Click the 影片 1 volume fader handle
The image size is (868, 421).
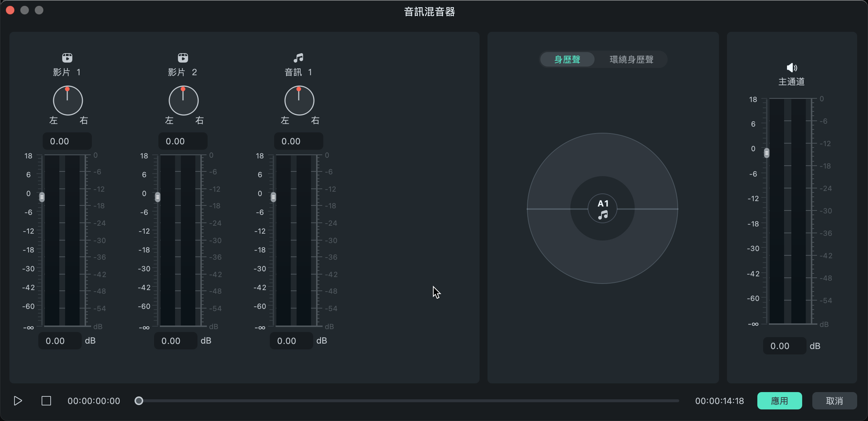[42, 197]
